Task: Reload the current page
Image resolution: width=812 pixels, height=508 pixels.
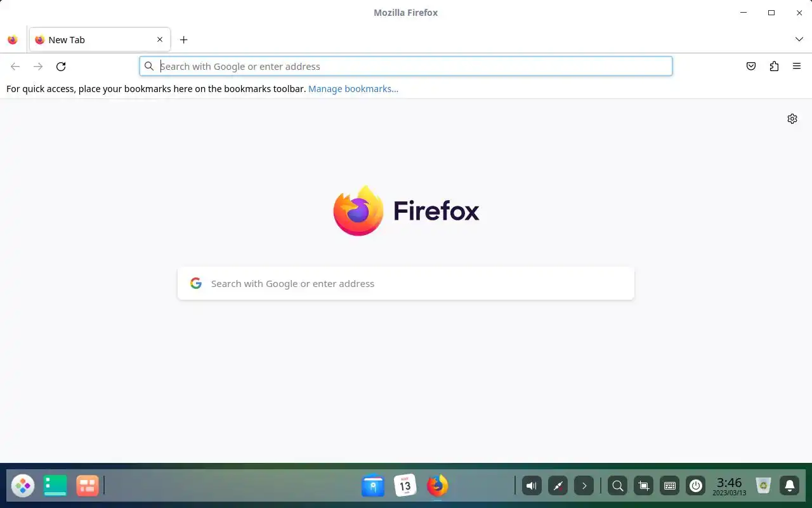Action: 61,66
